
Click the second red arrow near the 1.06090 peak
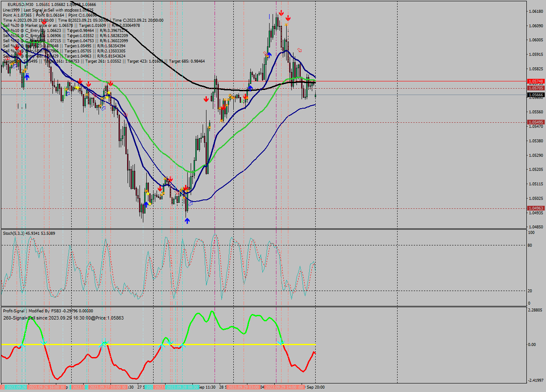click(288, 18)
